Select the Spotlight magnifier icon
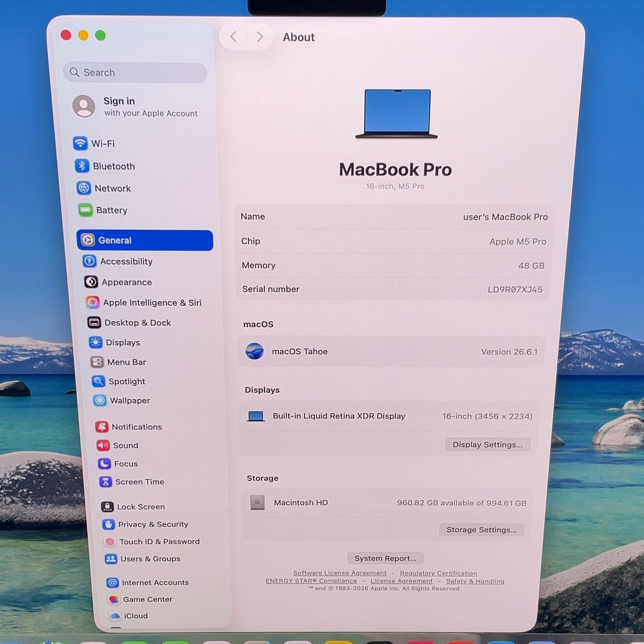This screenshot has height=644, width=644. pyautogui.click(x=98, y=381)
